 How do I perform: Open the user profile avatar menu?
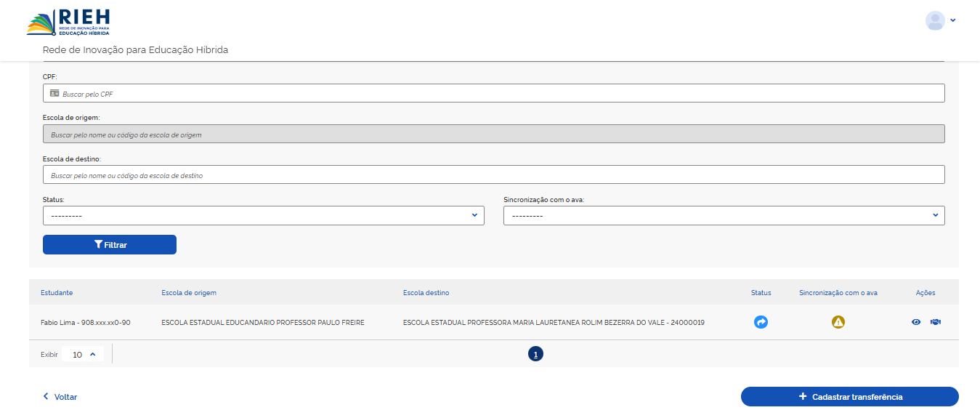[x=935, y=20]
